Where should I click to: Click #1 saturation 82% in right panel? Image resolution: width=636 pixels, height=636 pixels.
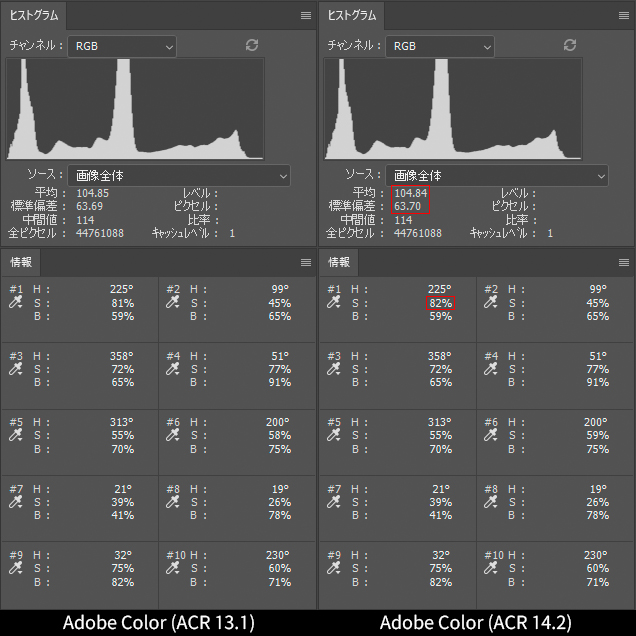point(440,303)
